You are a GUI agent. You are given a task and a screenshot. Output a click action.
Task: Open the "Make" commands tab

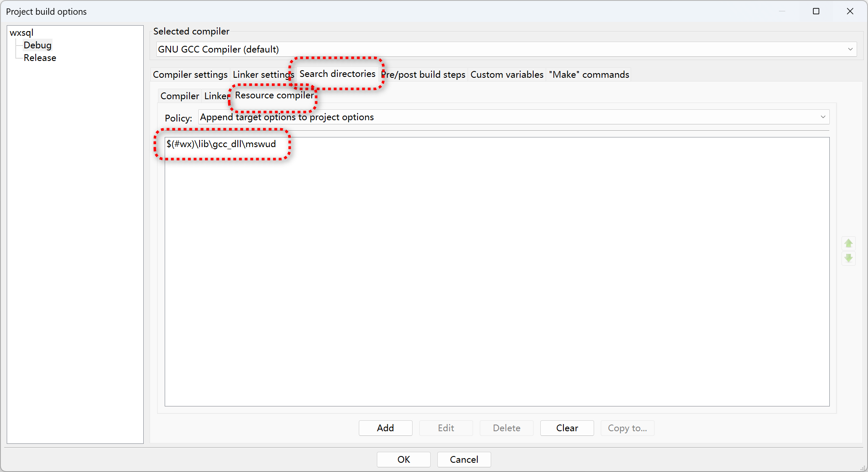(x=589, y=74)
